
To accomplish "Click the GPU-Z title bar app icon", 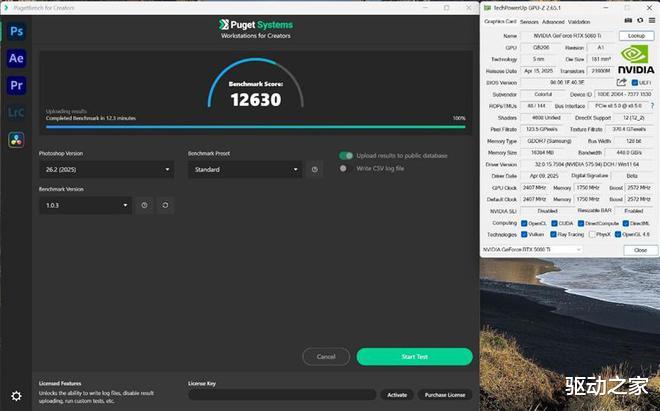I will click(487, 8).
